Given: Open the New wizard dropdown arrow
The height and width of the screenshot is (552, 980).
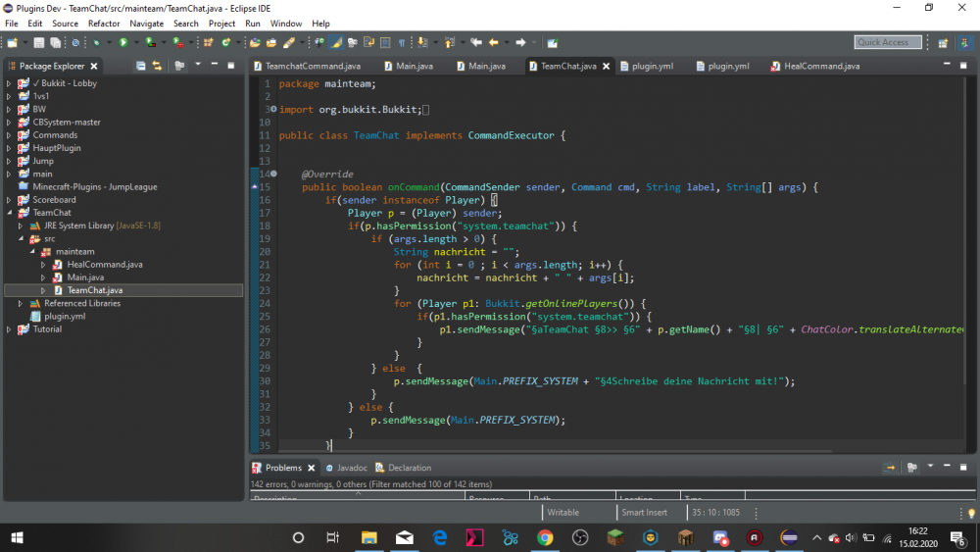Looking at the screenshot, I should point(25,42).
